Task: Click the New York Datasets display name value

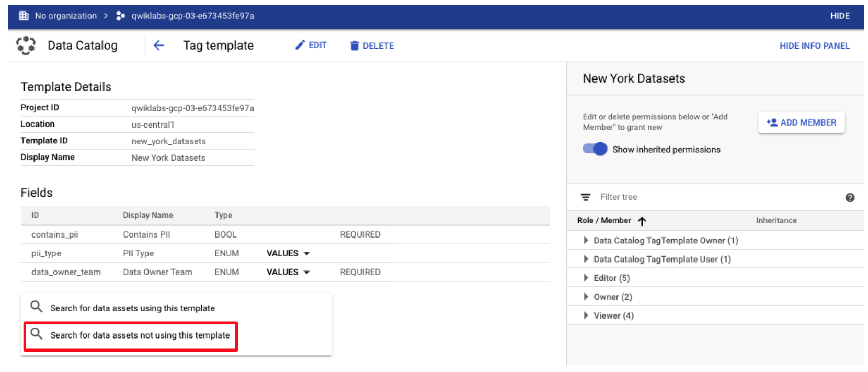Action: [x=168, y=158]
